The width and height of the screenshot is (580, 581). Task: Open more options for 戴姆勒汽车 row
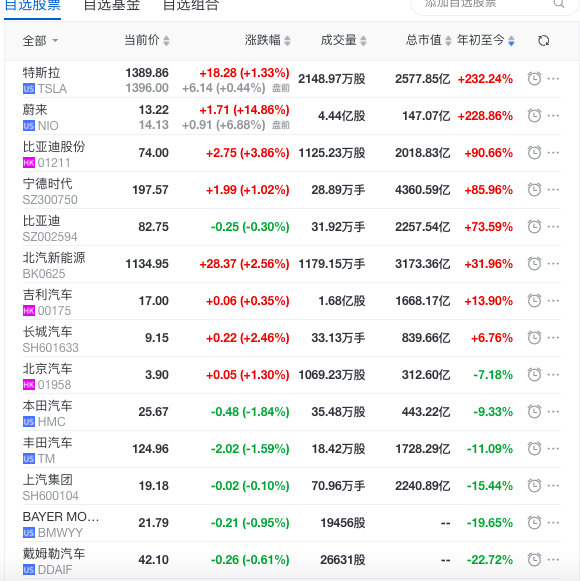click(x=553, y=560)
